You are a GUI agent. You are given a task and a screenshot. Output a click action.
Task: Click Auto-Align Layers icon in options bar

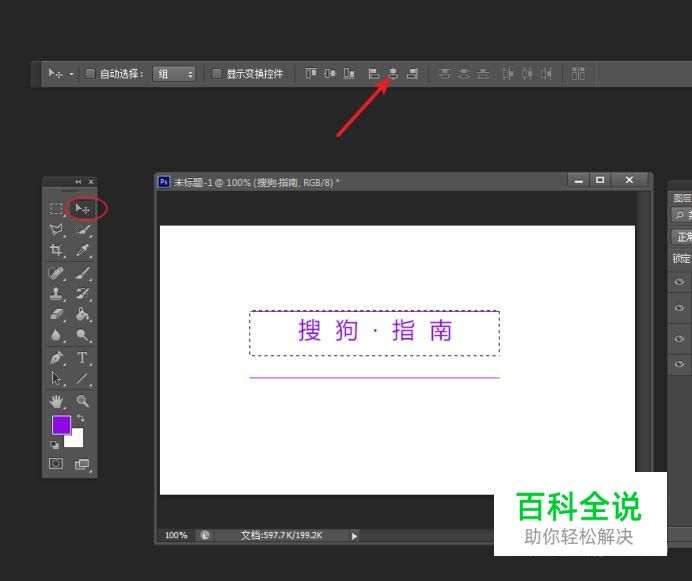pyautogui.click(x=578, y=73)
